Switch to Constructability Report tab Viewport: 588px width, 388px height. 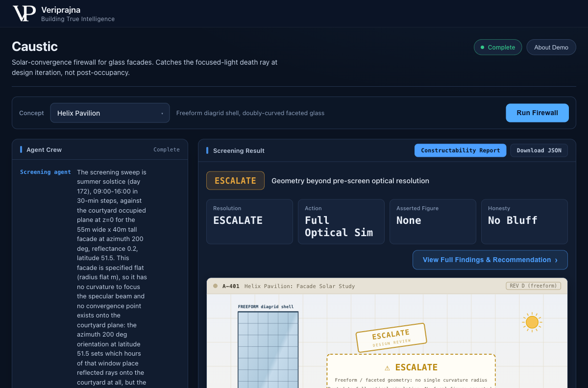pos(460,150)
